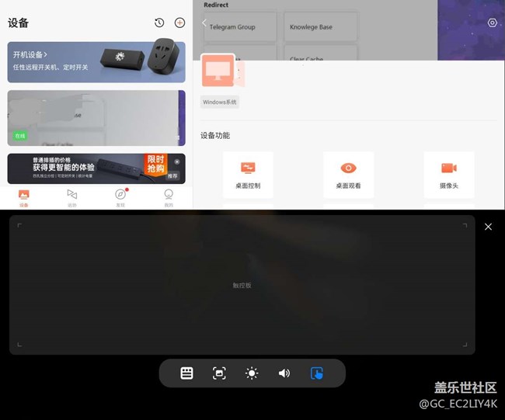Open the camera (摄像头) function
Viewport: 505px width, 420px height.
(448, 168)
